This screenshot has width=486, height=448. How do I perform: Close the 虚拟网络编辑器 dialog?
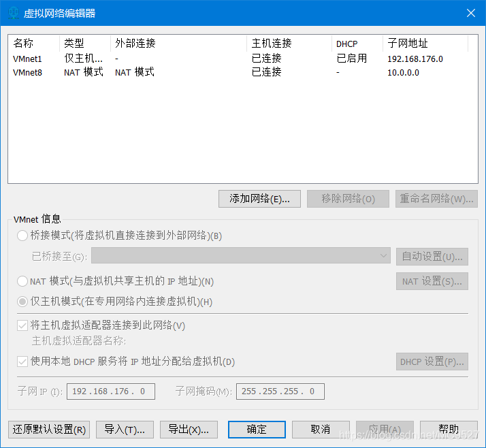pyautogui.click(x=471, y=13)
